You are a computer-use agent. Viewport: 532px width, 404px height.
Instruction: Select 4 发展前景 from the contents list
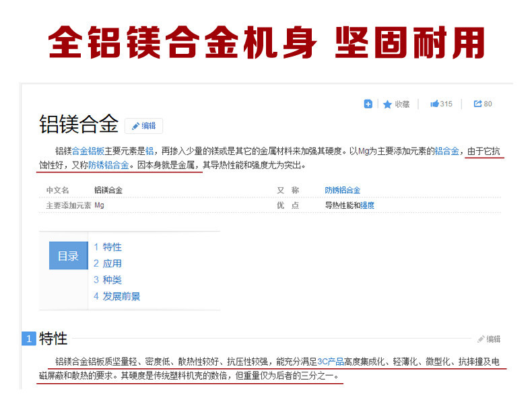click(x=117, y=296)
